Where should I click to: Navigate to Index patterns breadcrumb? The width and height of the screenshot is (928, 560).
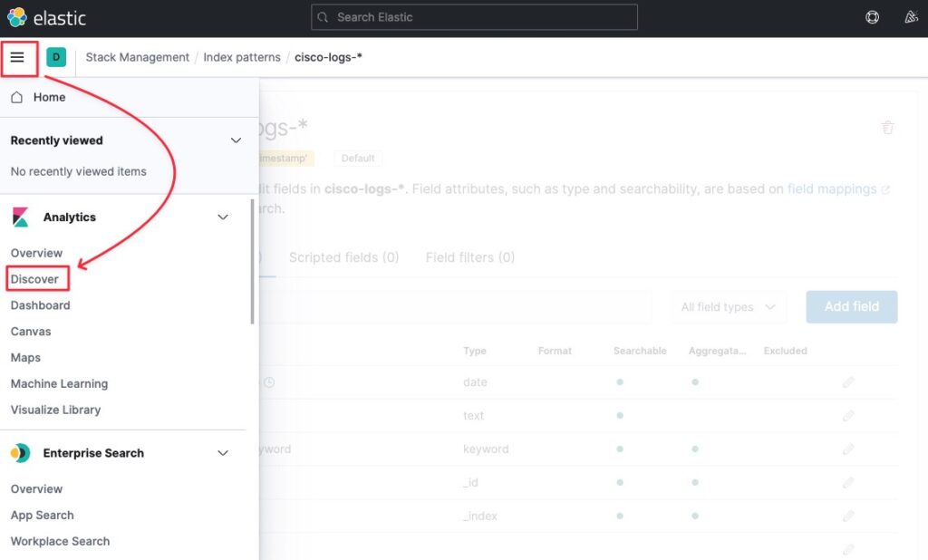[242, 57]
